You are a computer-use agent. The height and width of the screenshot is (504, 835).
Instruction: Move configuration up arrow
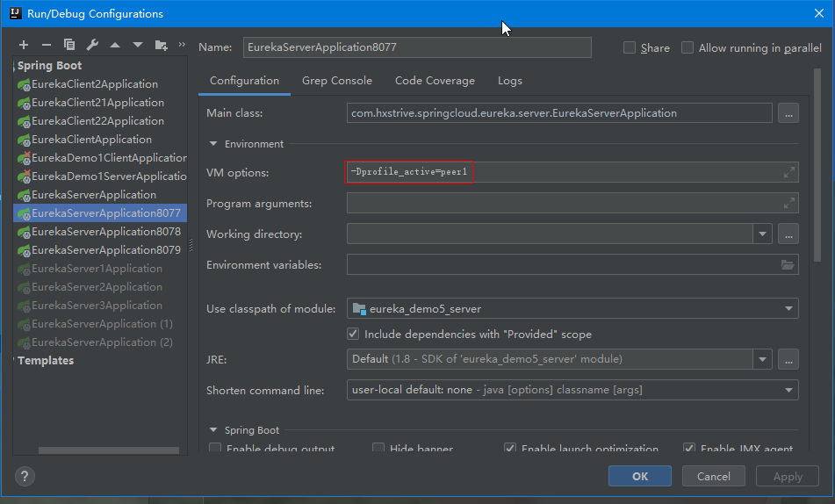tap(115, 46)
